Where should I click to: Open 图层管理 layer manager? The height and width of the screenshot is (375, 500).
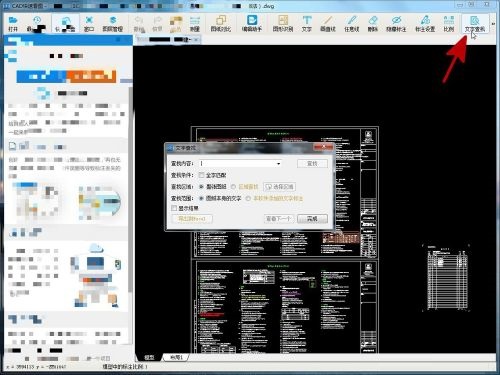click(112, 24)
